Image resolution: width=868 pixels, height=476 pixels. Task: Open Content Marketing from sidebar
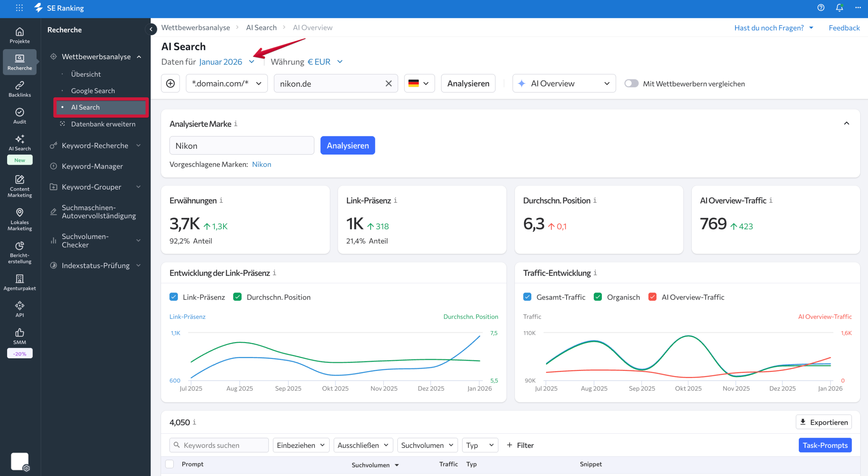(x=19, y=187)
